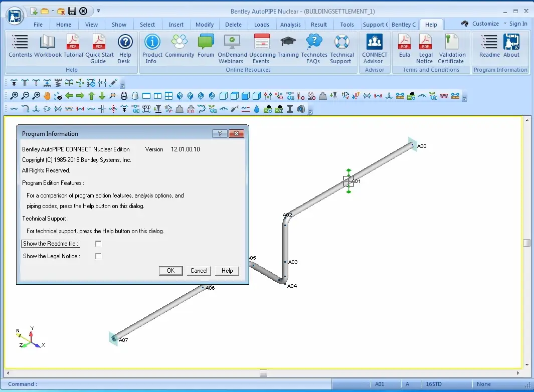The image size is (534, 392).
Task: Open the Forum icon
Action: (206, 46)
